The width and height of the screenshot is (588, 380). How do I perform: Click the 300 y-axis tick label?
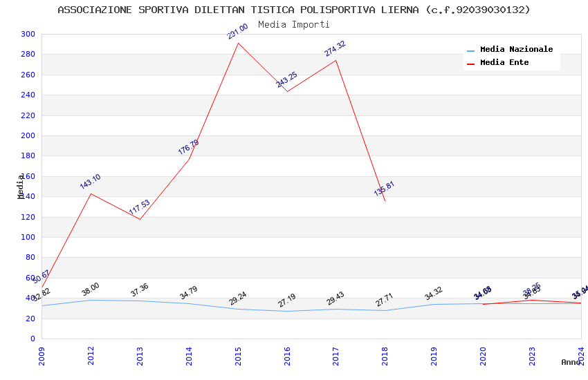pyautogui.click(x=28, y=34)
